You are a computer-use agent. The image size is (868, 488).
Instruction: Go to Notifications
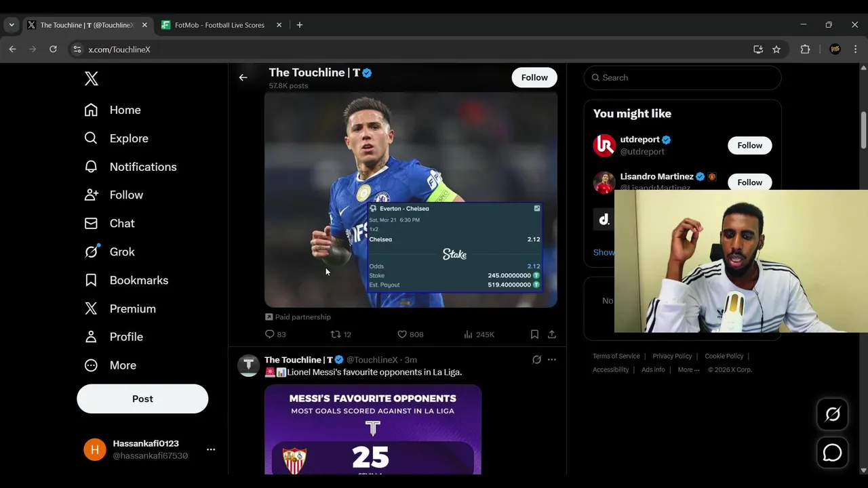tap(130, 167)
